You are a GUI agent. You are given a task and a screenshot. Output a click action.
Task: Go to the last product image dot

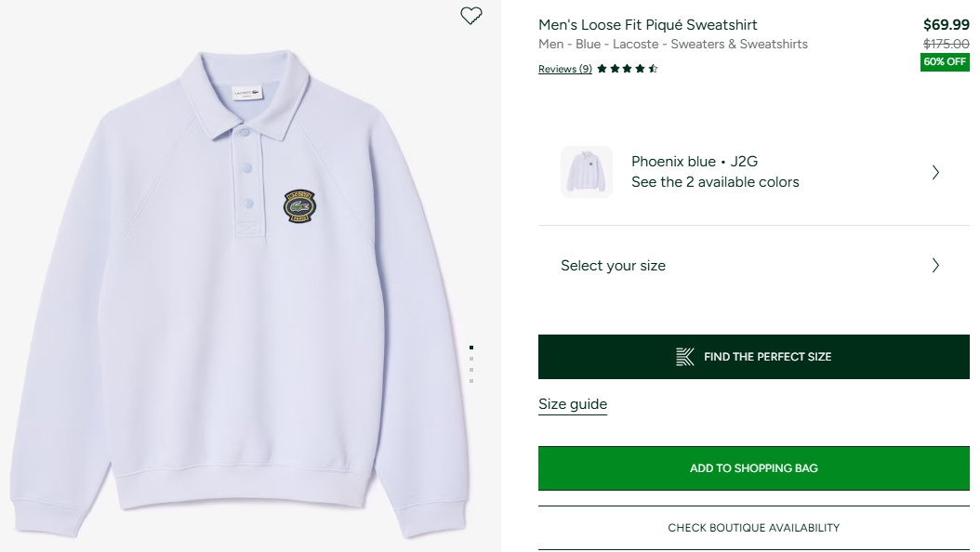click(471, 380)
